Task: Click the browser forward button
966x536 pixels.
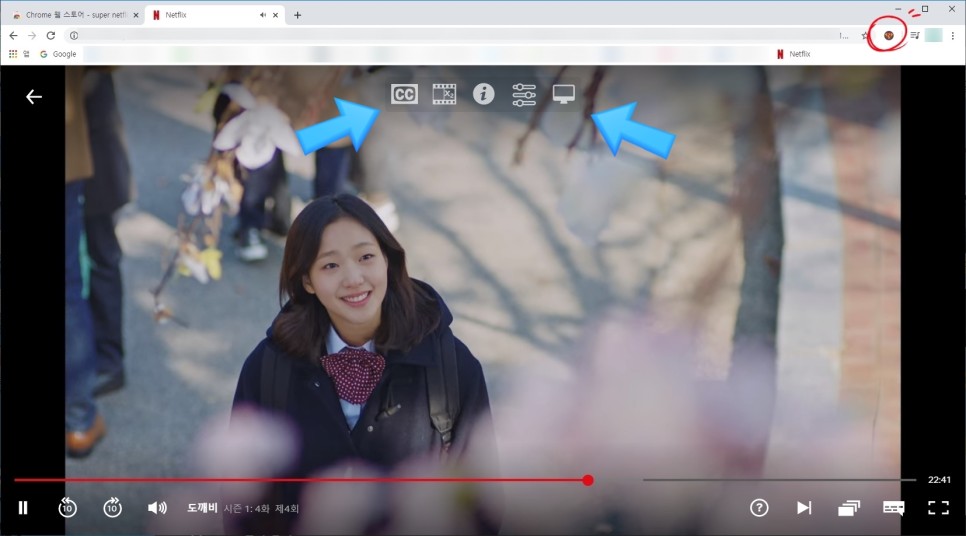Action: point(32,36)
